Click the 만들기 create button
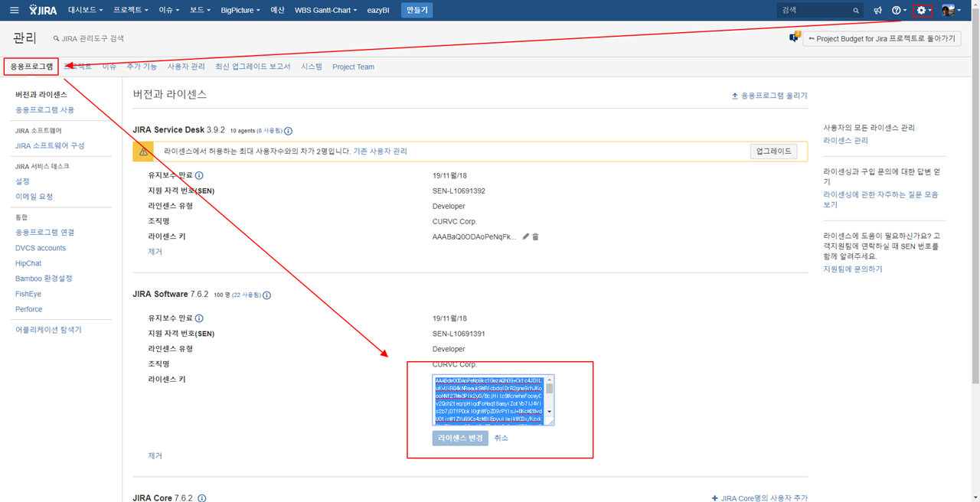Image resolution: width=980 pixels, height=502 pixels. [416, 11]
